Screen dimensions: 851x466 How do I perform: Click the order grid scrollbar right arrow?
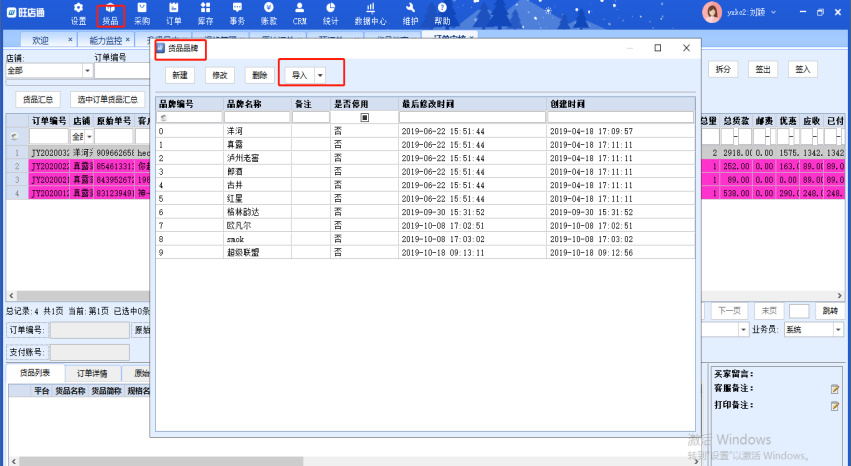839,296
